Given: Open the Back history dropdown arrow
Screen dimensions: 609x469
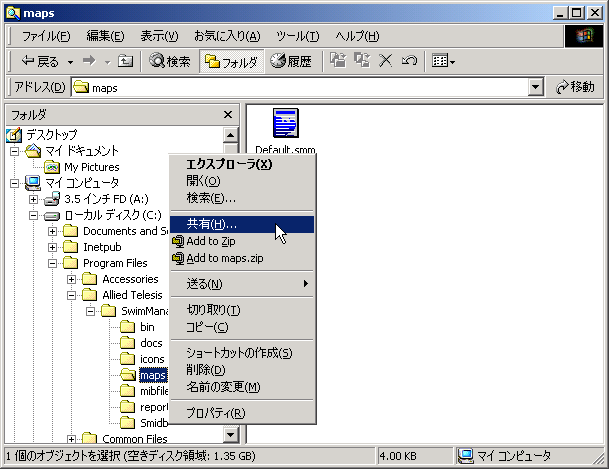Looking at the screenshot, I should [70, 62].
